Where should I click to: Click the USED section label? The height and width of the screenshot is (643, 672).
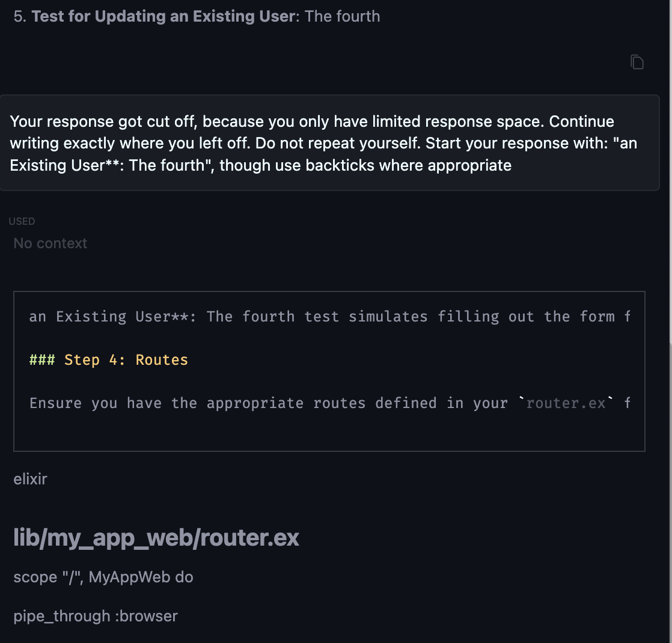click(x=22, y=221)
